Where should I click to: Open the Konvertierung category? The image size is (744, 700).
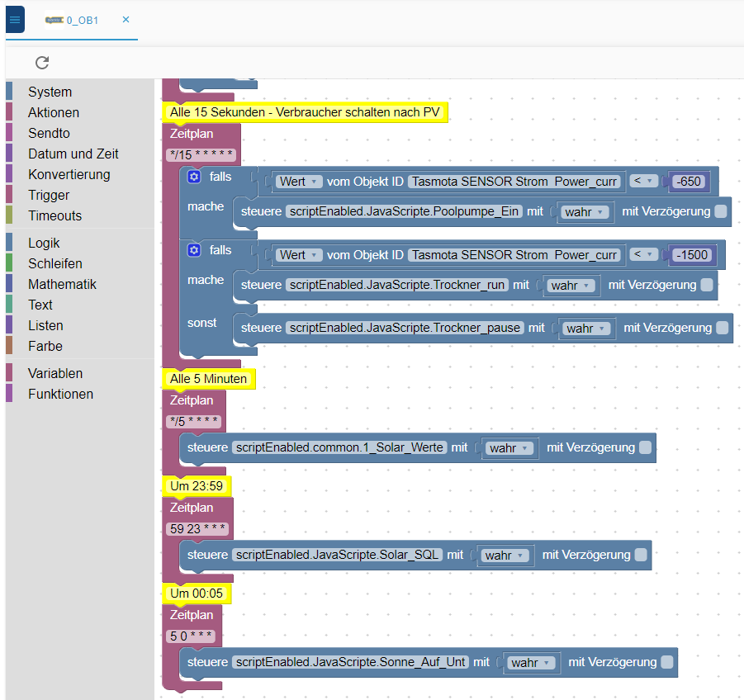(x=69, y=174)
